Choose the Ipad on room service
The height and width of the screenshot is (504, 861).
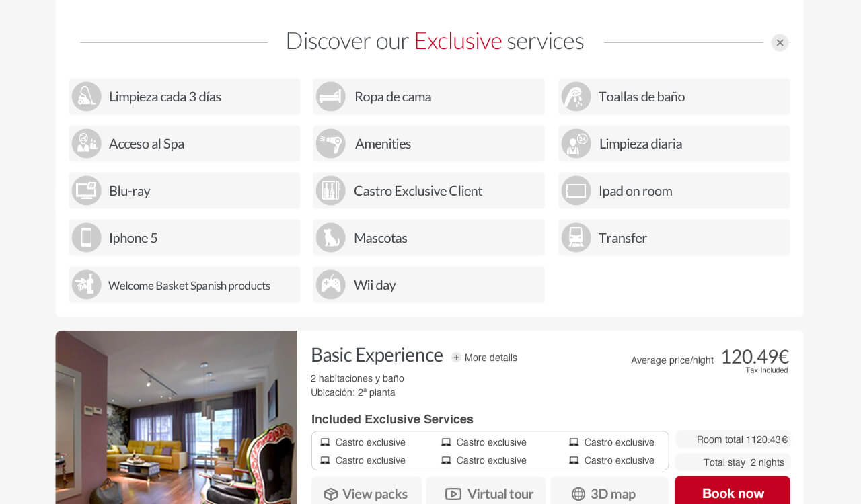pyautogui.click(x=674, y=191)
